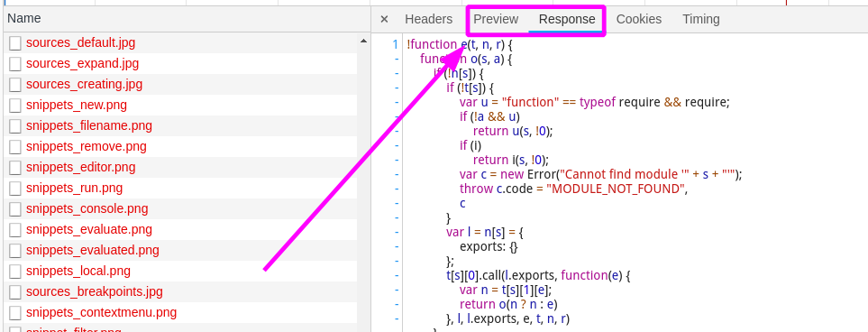Click file icon beside snippets_filename.png
Image resolution: width=868 pixels, height=332 pixels.
coord(15,126)
